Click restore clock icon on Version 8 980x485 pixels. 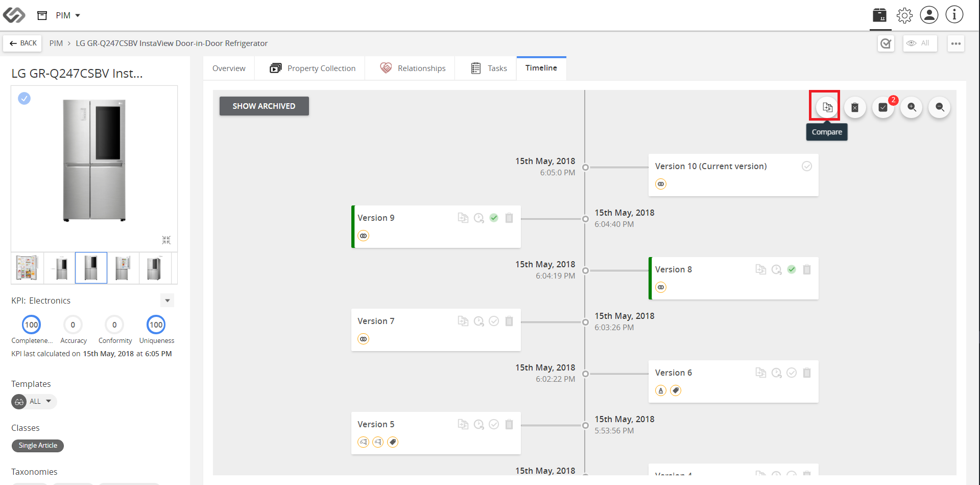[776, 270]
